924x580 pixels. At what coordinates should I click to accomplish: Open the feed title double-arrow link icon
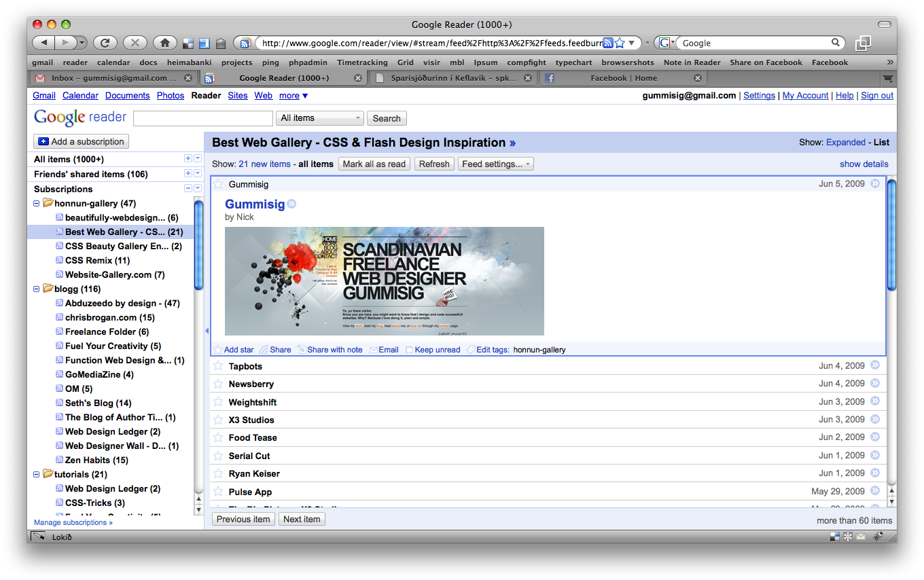512,143
